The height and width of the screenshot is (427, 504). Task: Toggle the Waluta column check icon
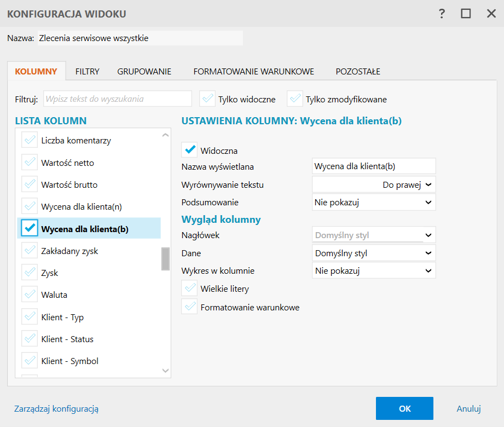[30, 294]
